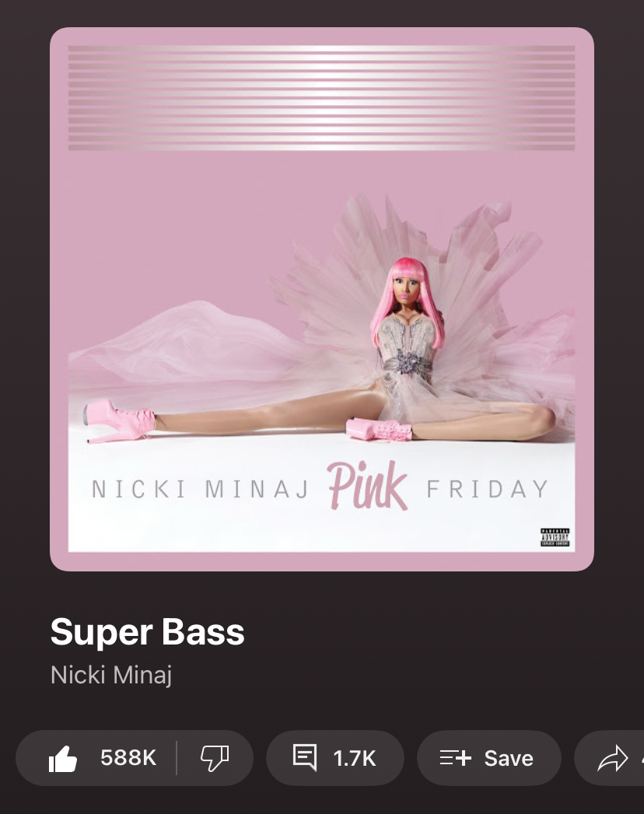Toggle like by clicking the 588K count

(128, 758)
